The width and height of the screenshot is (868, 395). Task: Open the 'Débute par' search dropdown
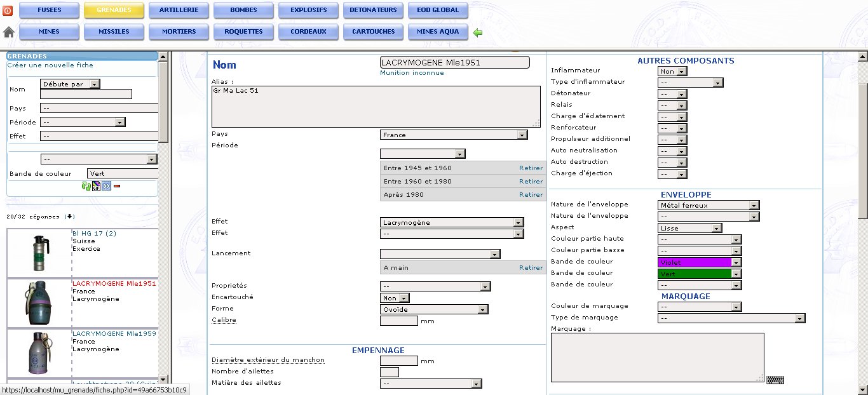pos(70,84)
